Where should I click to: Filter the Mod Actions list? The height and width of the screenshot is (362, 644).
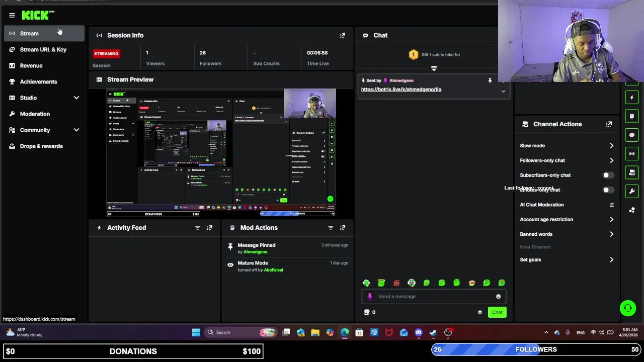coord(331,228)
